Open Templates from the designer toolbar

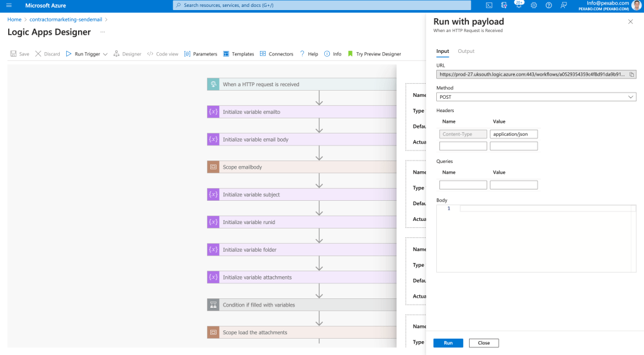point(238,54)
